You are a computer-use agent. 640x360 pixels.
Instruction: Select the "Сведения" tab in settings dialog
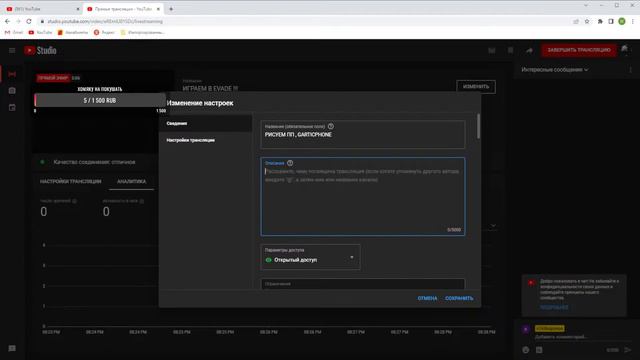coord(205,123)
